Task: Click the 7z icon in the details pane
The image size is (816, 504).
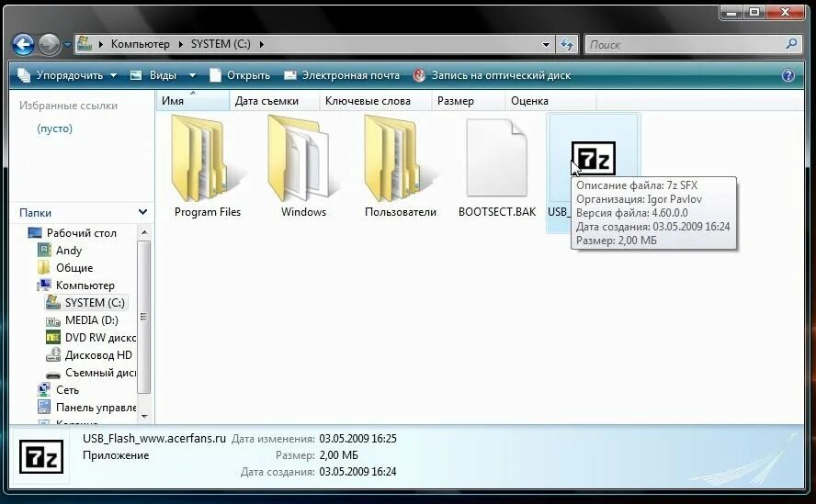Action: click(x=41, y=456)
